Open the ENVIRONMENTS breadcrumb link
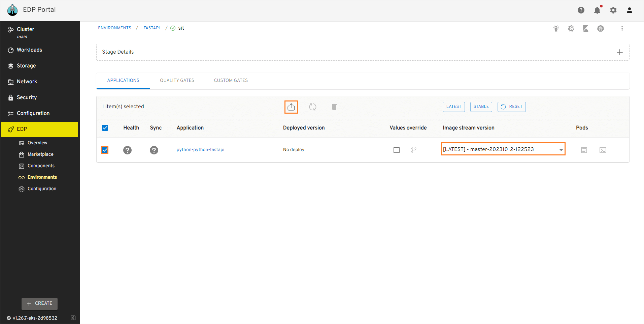644x324 pixels. [114, 28]
